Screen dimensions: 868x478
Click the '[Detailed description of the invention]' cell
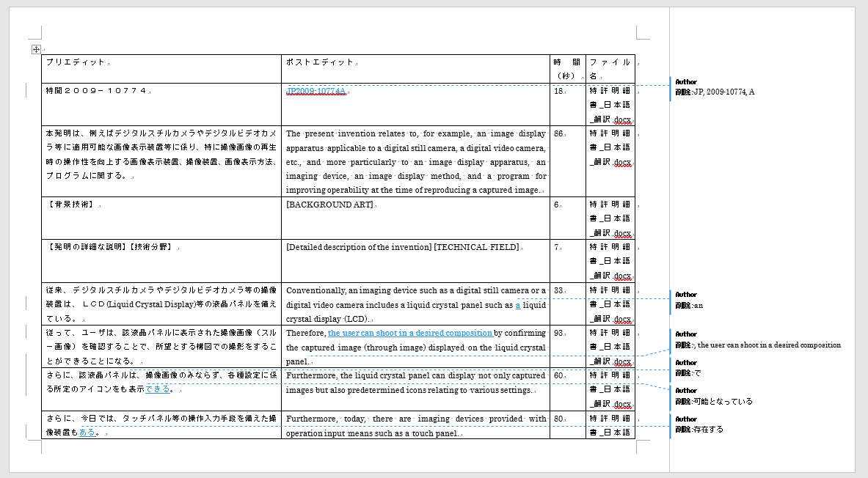(358, 247)
